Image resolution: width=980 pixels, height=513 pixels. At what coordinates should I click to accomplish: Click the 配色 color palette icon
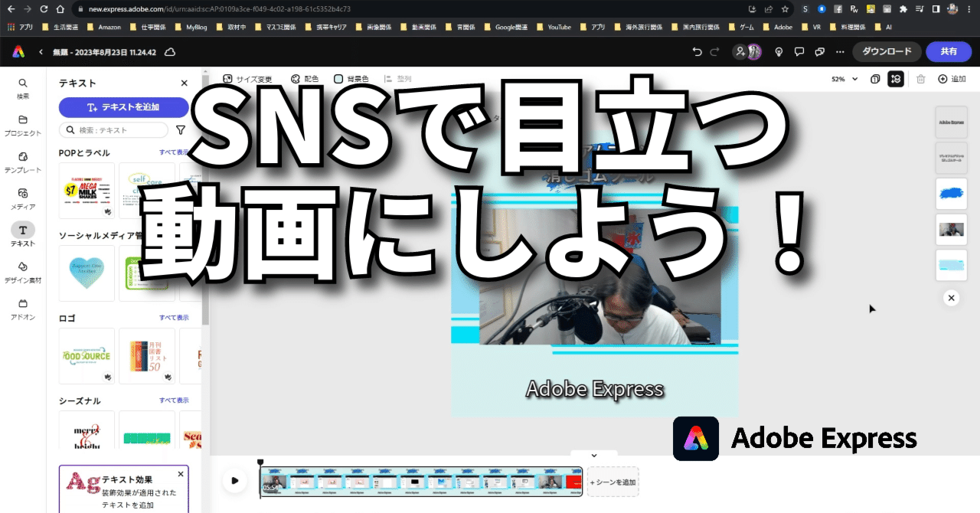[x=295, y=78]
